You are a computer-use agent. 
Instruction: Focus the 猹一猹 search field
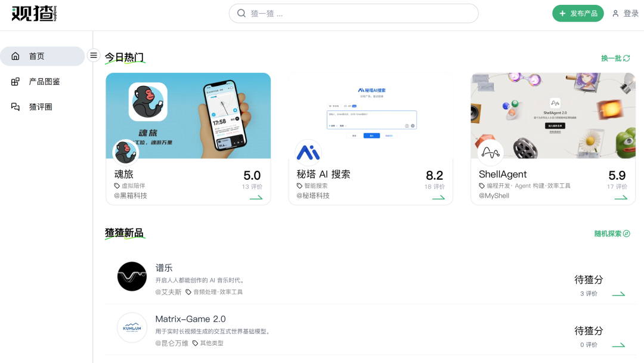[x=354, y=14]
